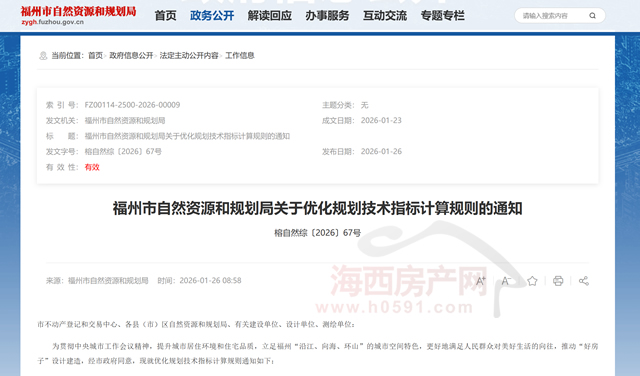Increase font size with A+ icon
The width and height of the screenshot is (640, 376).
coord(480,281)
